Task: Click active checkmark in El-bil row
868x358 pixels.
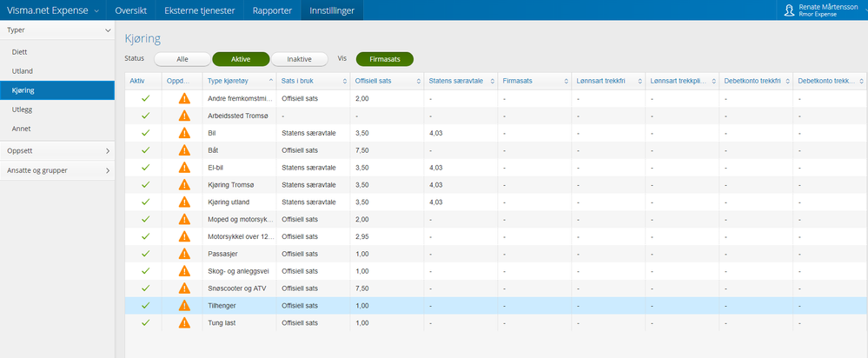Action: [x=146, y=167]
